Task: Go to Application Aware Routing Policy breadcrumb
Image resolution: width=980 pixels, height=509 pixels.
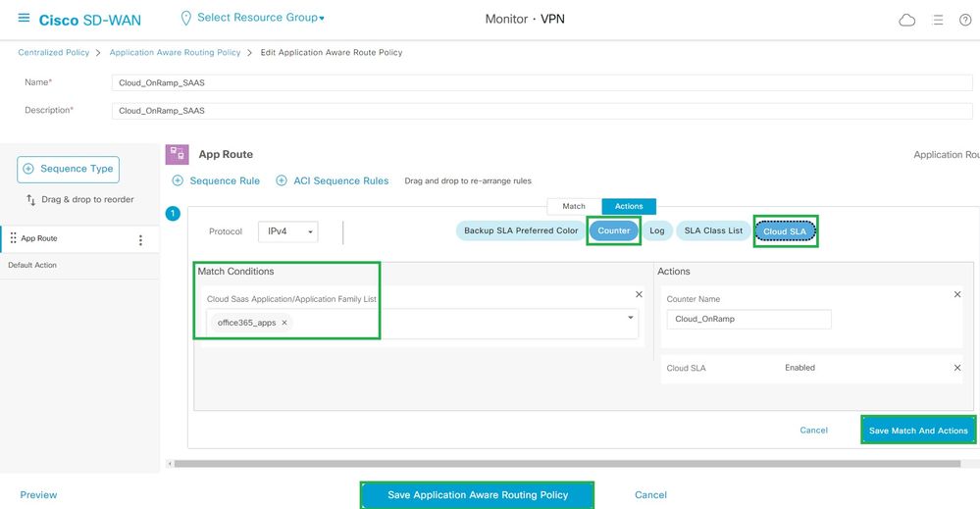Action: [175, 52]
